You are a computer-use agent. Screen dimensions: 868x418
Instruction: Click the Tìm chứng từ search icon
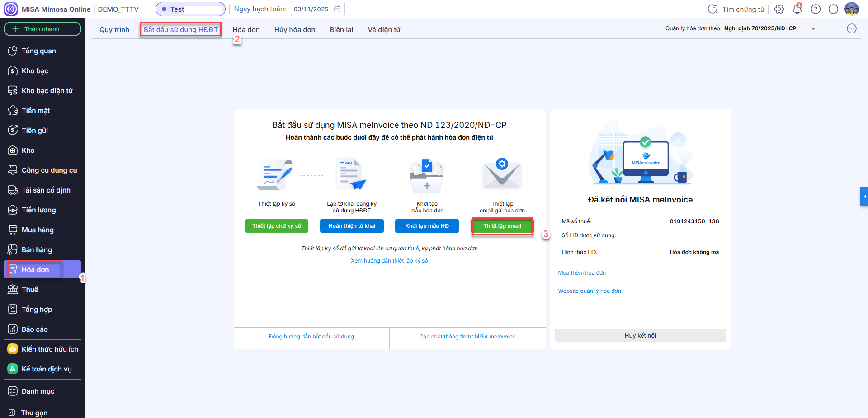(x=712, y=9)
